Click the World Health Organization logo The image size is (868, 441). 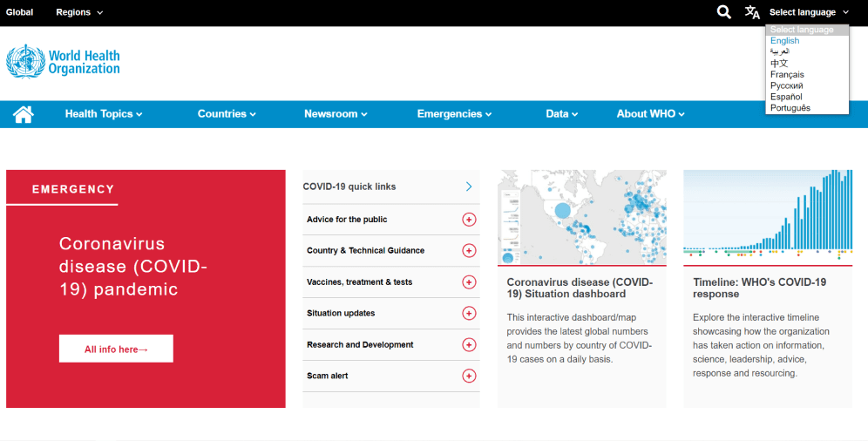[x=63, y=61]
